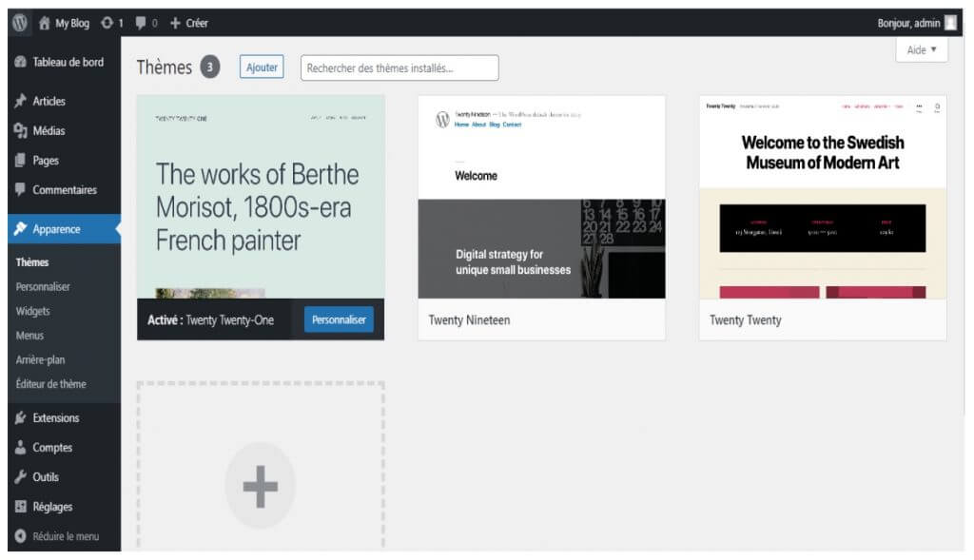This screenshot has width=974, height=560.
Task: Open the comments bubble icon in the admin bar
Action: pyautogui.click(x=141, y=23)
